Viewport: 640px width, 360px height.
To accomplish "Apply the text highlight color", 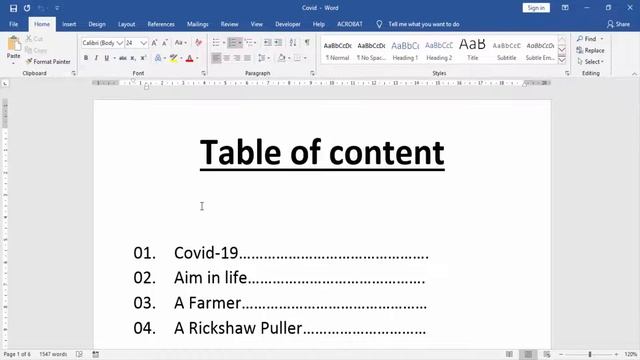I will tap(173, 58).
